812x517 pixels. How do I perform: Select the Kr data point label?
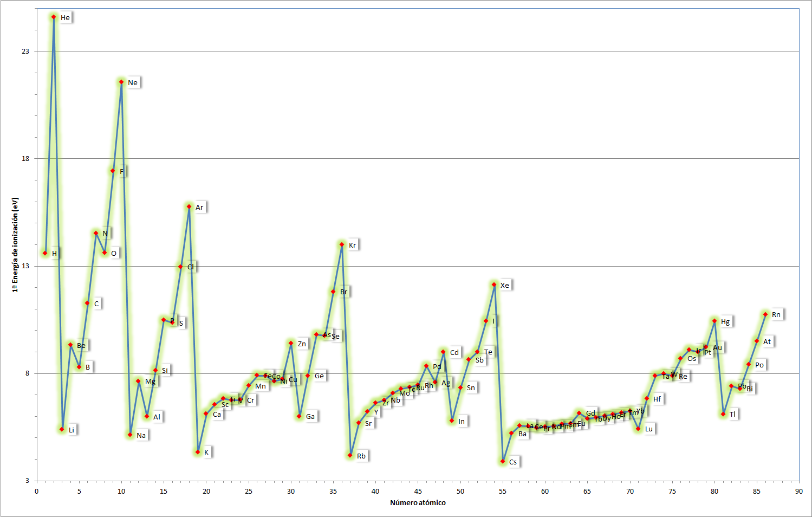pyautogui.click(x=352, y=245)
